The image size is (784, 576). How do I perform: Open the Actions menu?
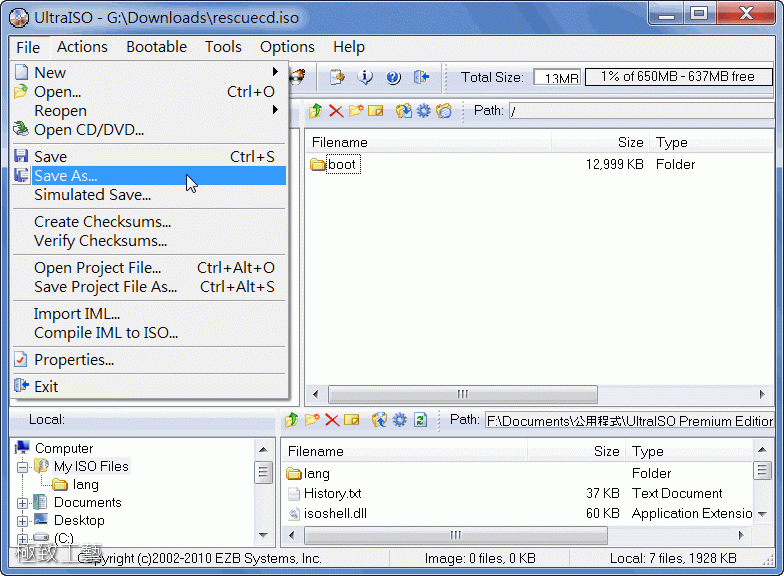(x=82, y=47)
